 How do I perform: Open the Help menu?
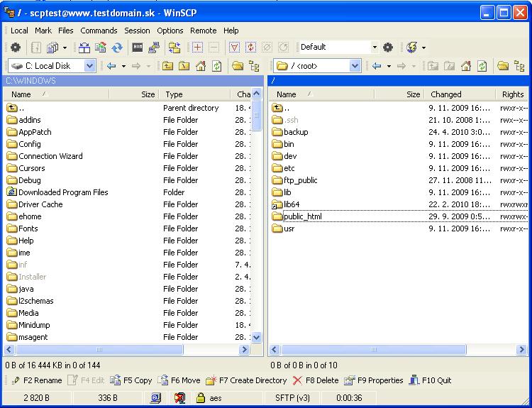pyautogui.click(x=231, y=31)
